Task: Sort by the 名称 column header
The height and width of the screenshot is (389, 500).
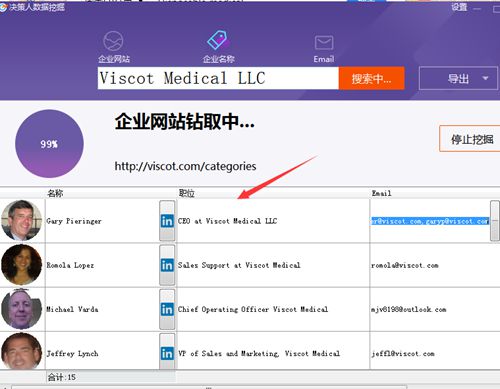Action: (x=55, y=193)
